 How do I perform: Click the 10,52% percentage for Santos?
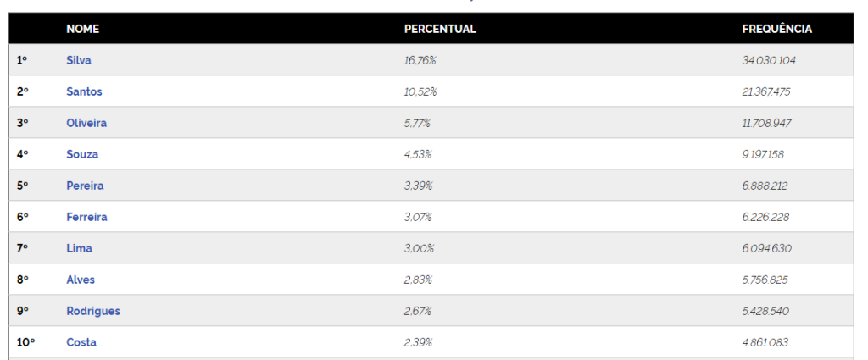pos(420,91)
